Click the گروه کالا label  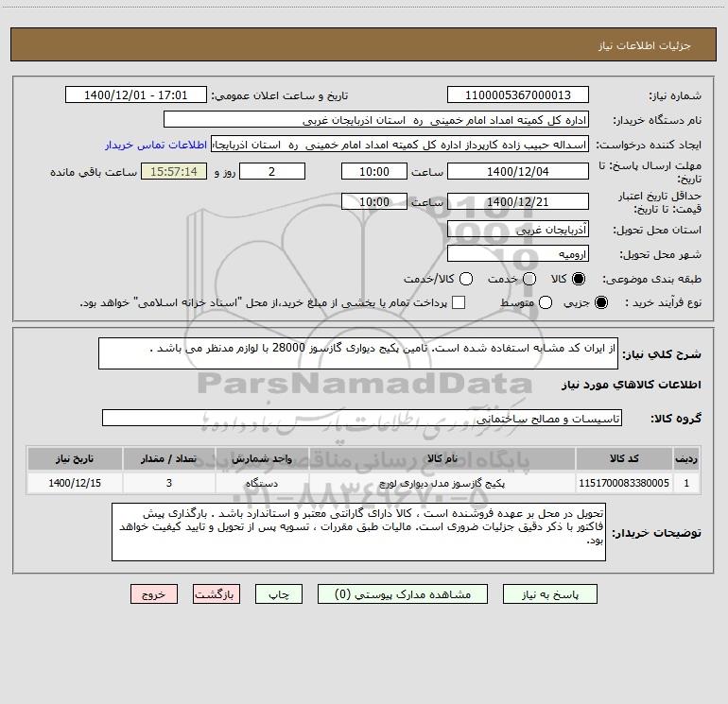pos(676,419)
